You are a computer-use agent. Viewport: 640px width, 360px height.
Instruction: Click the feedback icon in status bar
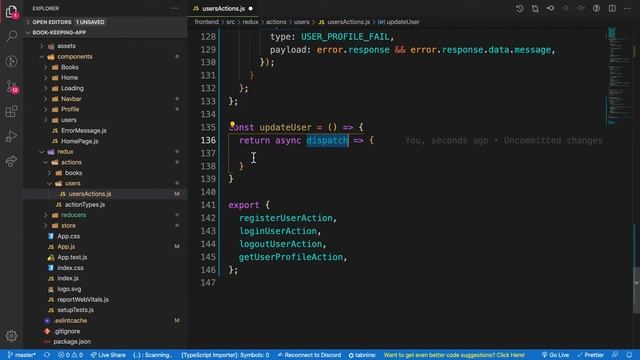coord(615,355)
